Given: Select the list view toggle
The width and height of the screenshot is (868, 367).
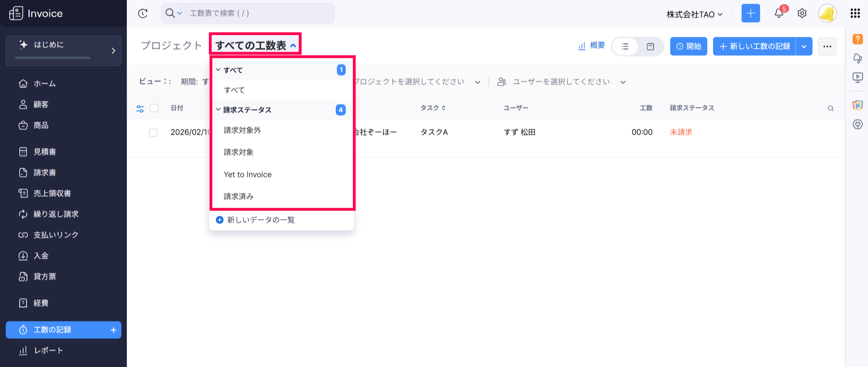Looking at the screenshot, I should (x=625, y=47).
